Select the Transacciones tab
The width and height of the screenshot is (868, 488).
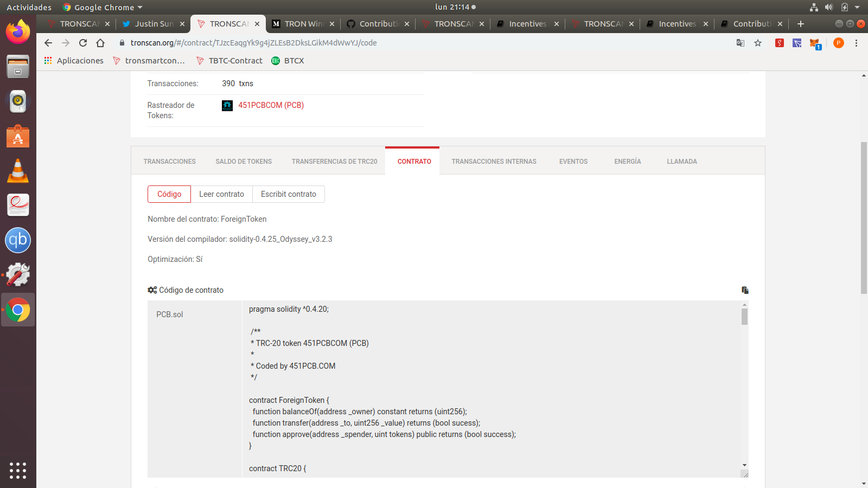point(169,161)
